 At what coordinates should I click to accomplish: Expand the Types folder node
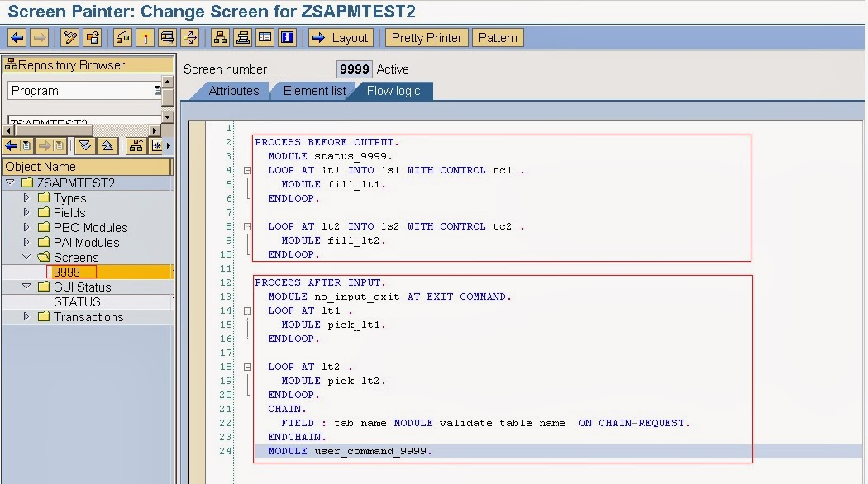coord(26,197)
